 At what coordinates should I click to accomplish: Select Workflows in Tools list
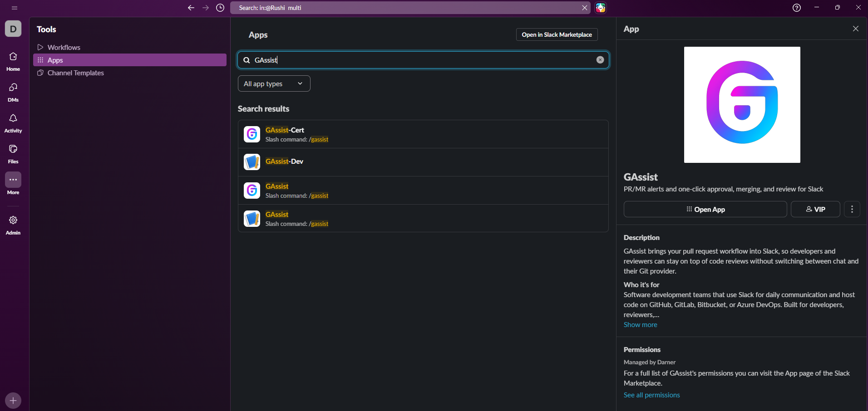coord(130,47)
